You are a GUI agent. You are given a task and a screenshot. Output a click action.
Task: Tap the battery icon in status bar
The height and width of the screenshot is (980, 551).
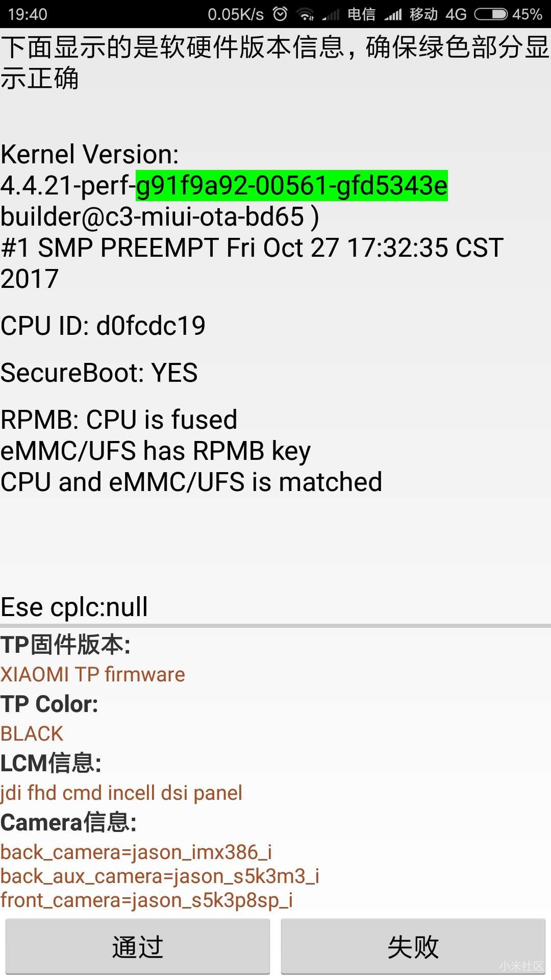coord(490,14)
